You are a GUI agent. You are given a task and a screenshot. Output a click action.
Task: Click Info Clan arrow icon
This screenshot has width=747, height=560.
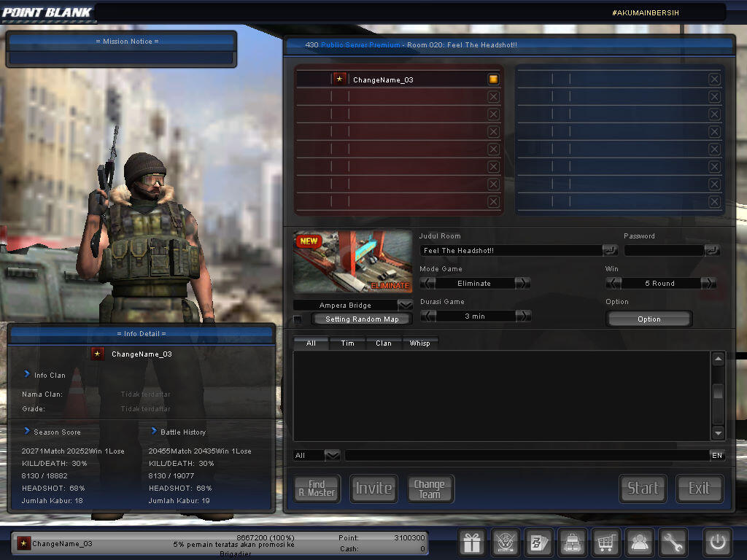click(x=27, y=374)
